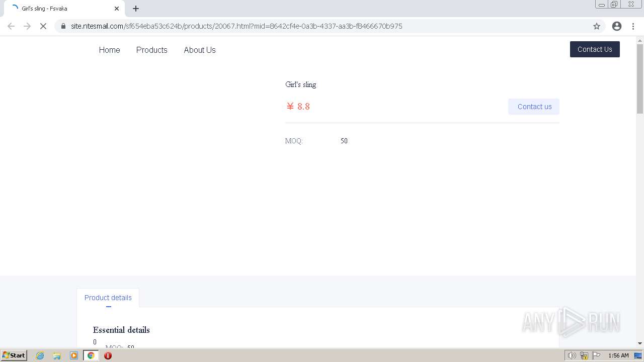Click the light Contact us button
Screen dimensions: 644x362
534,107
